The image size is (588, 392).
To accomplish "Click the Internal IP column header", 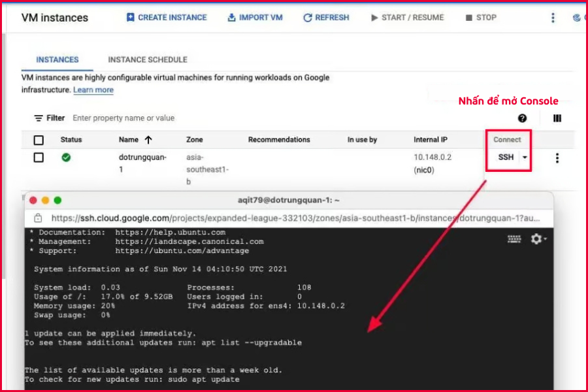I will coord(431,140).
